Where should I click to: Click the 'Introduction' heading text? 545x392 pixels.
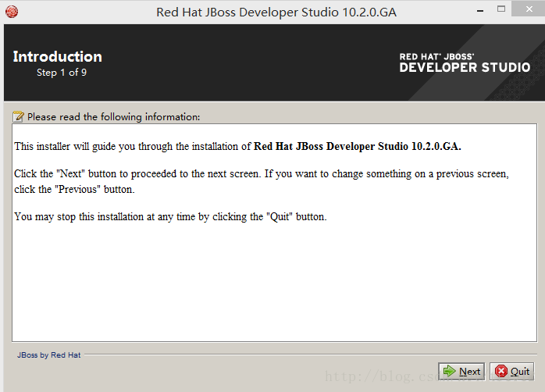point(57,57)
